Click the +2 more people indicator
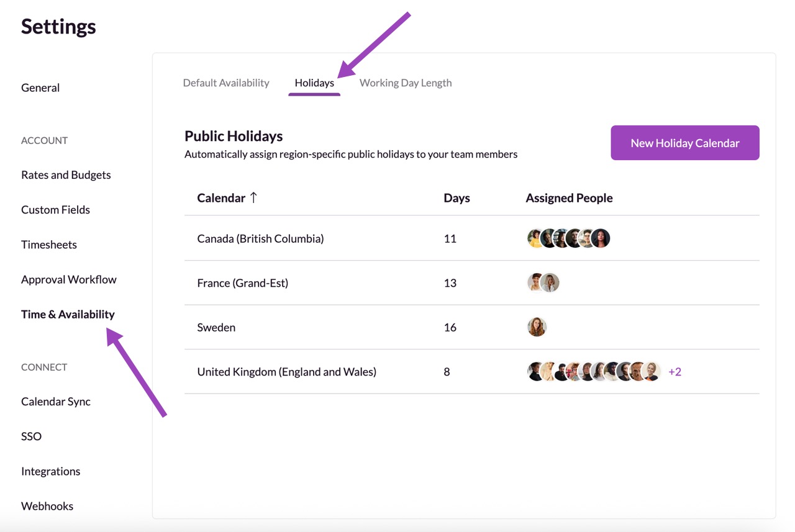This screenshot has height=532, width=795. pos(675,372)
